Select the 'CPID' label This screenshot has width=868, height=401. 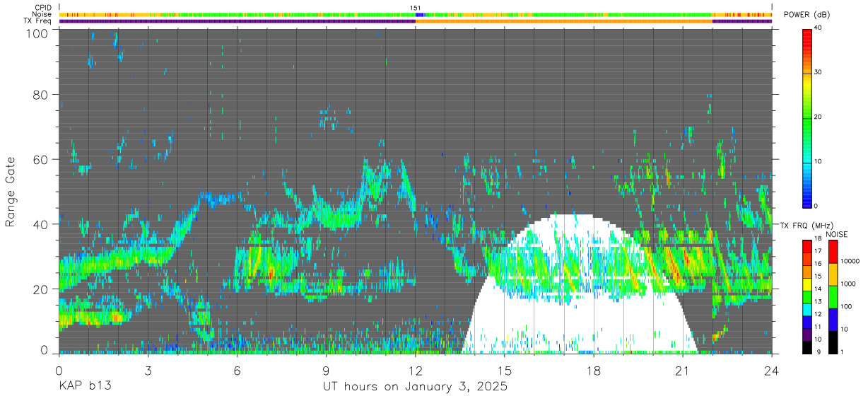pyautogui.click(x=42, y=8)
